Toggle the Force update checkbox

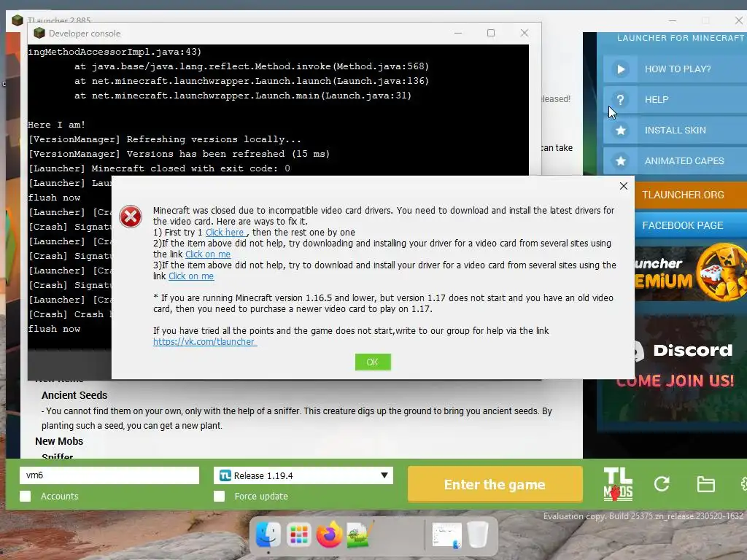point(219,496)
